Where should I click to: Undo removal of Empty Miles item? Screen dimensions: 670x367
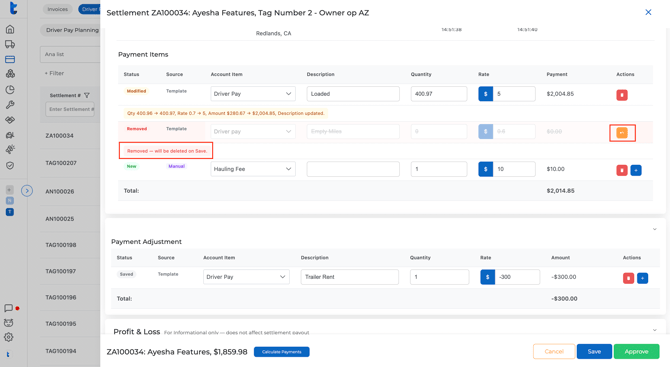pyautogui.click(x=622, y=133)
